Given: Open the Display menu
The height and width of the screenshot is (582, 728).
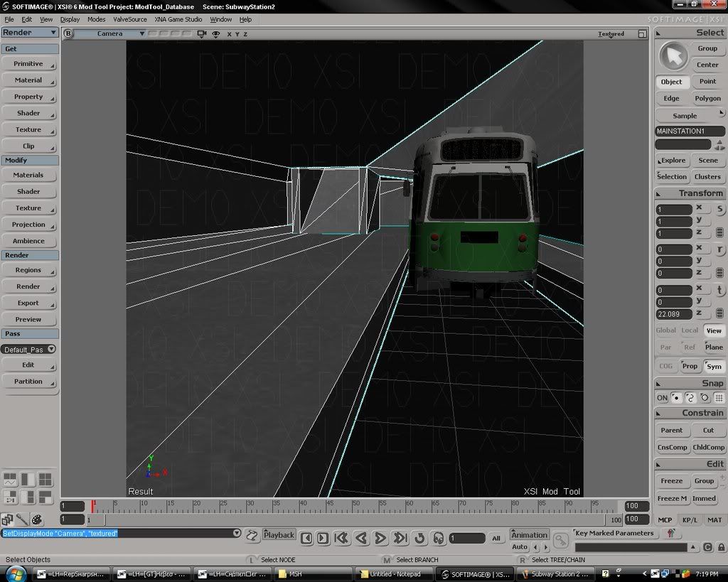Looking at the screenshot, I should (70, 19).
